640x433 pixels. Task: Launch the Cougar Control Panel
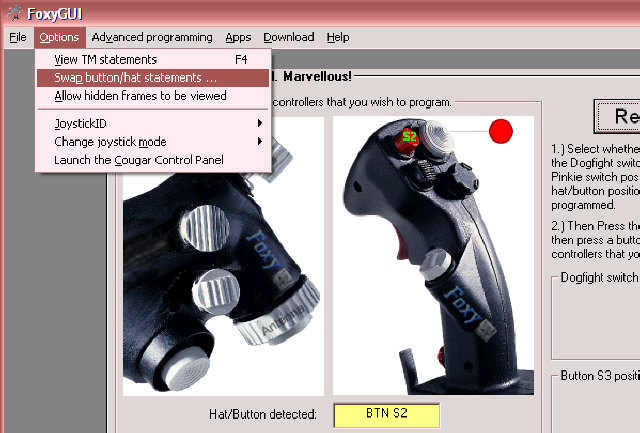click(x=153, y=160)
